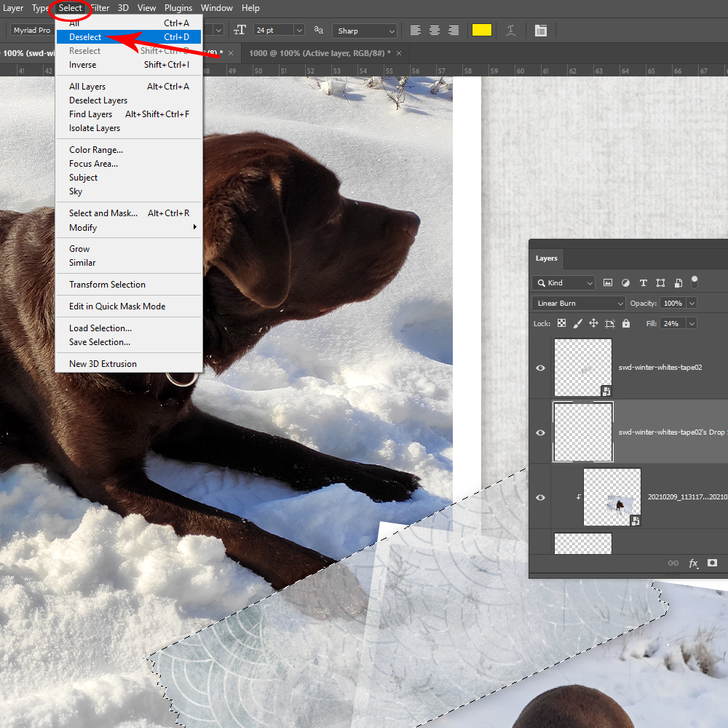Viewport: 728px width, 728px height.
Task: Hide the 20210209_113117 photo layer
Action: (x=540, y=497)
